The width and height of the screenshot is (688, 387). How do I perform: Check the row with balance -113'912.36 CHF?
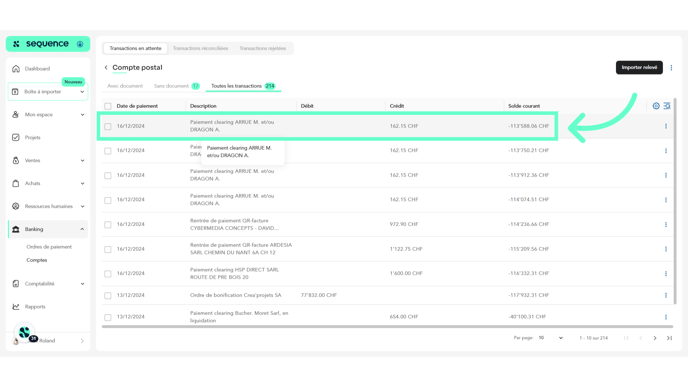pos(108,176)
